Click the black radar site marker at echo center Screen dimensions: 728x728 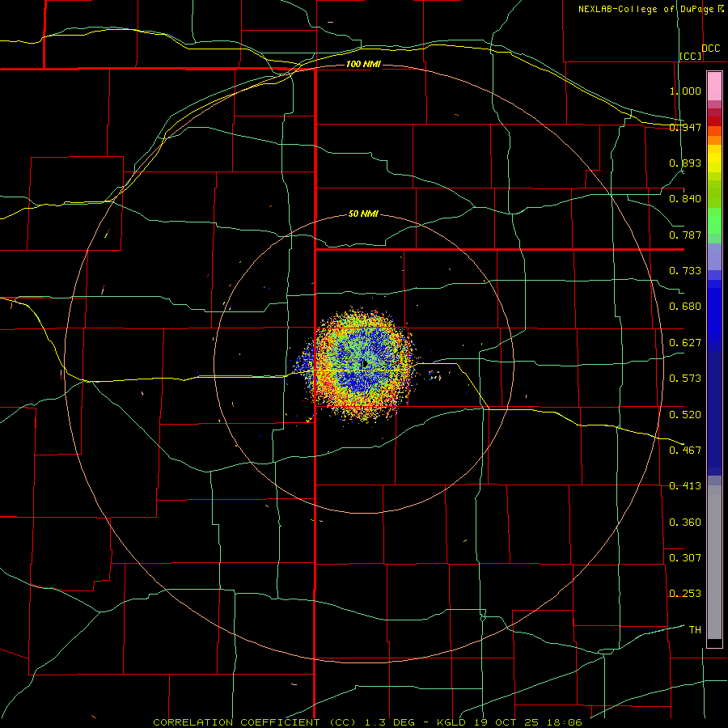point(365,363)
